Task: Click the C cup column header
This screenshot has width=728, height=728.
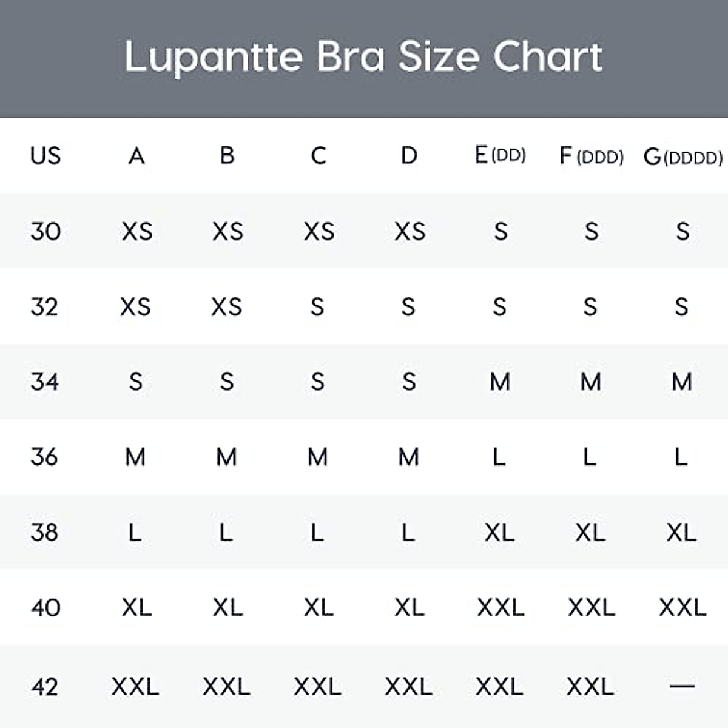Action: pos(318,156)
